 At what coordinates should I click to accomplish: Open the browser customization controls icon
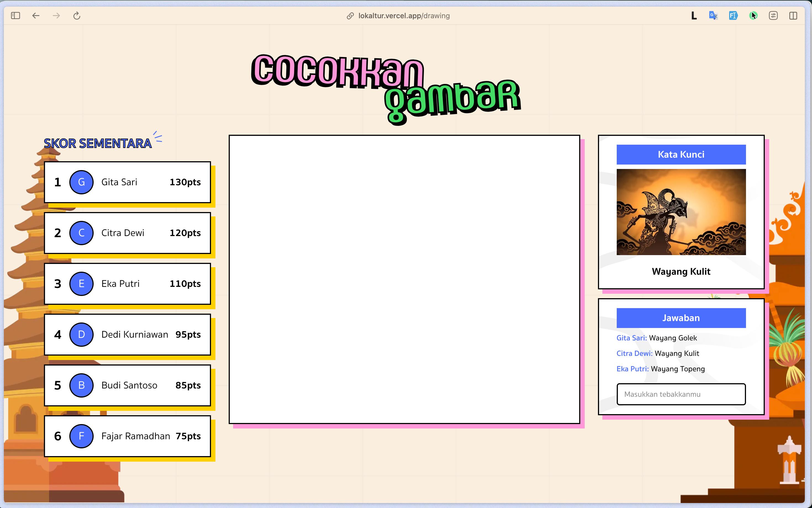[773, 16]
